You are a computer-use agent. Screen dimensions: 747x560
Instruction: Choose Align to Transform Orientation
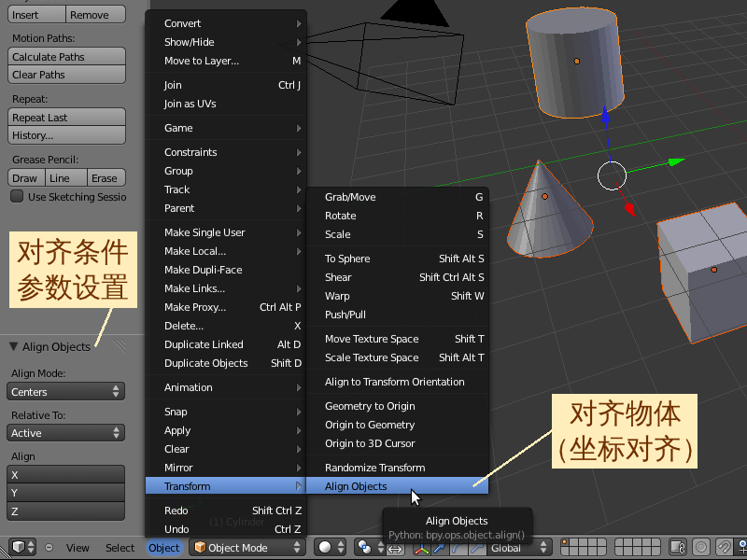(x=398, y=382)
